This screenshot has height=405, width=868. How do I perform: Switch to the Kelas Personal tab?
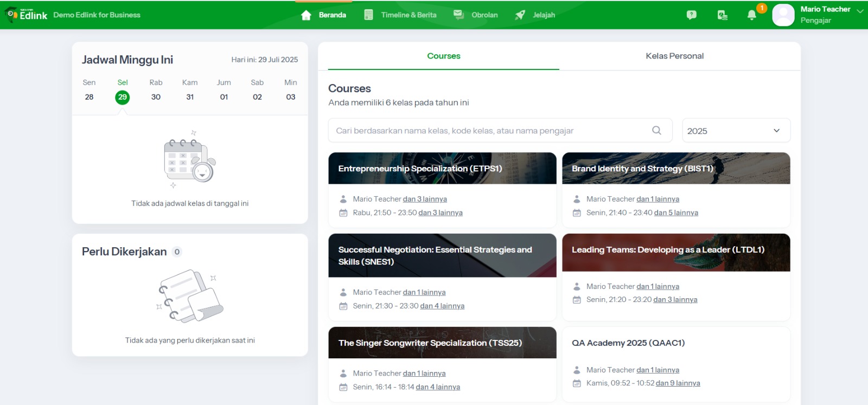[674, 56]
